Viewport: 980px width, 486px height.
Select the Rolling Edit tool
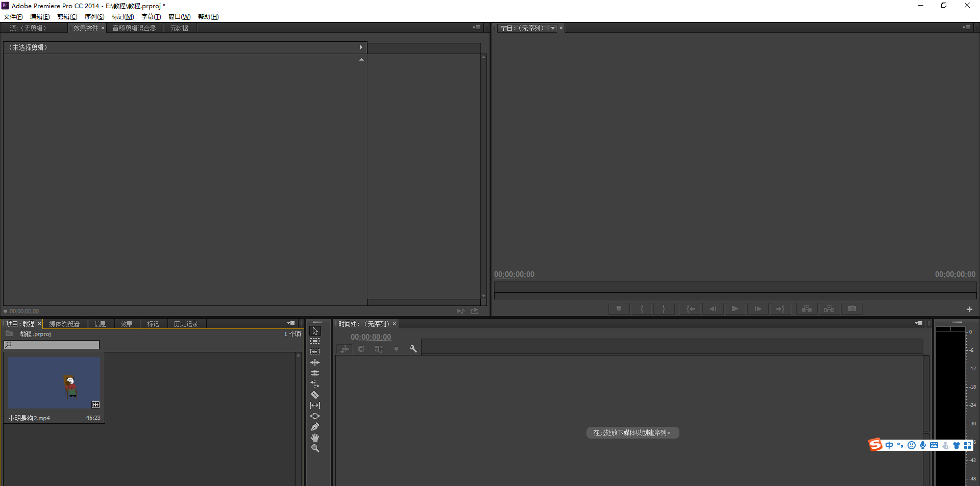tap(315, 373)
